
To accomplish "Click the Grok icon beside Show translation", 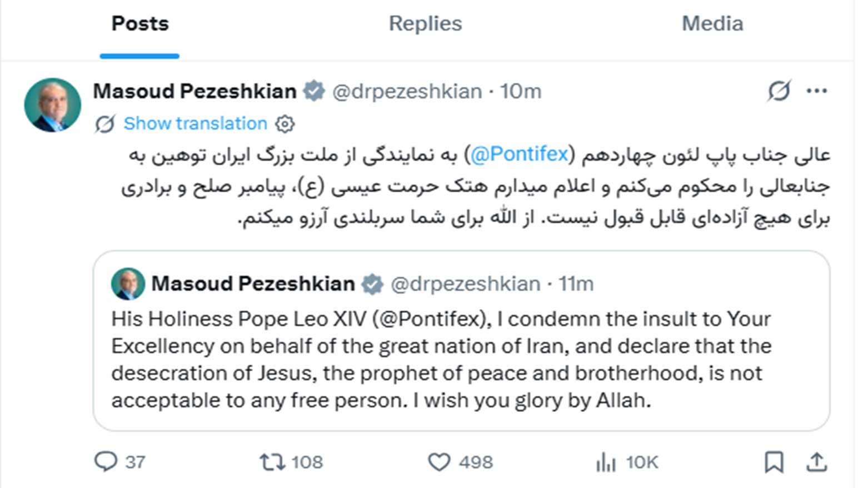I will point(105,123).
